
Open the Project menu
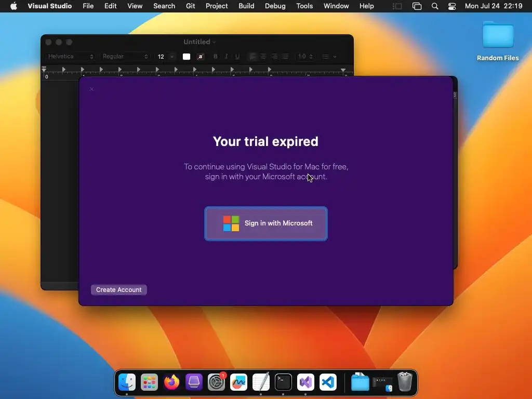217,6
